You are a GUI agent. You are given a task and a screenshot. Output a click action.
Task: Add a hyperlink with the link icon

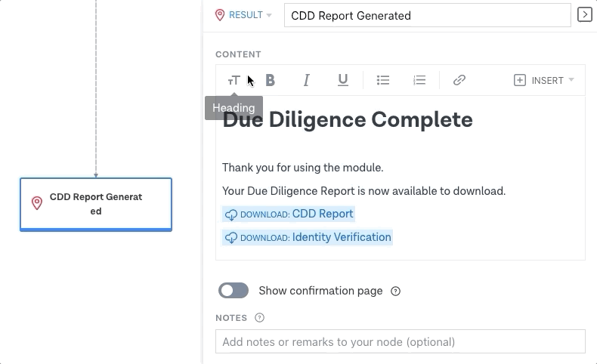coord(459,80)
